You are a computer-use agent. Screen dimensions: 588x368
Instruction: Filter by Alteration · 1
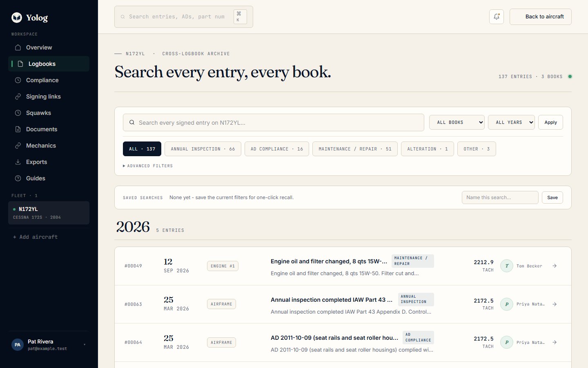(428, 149)
